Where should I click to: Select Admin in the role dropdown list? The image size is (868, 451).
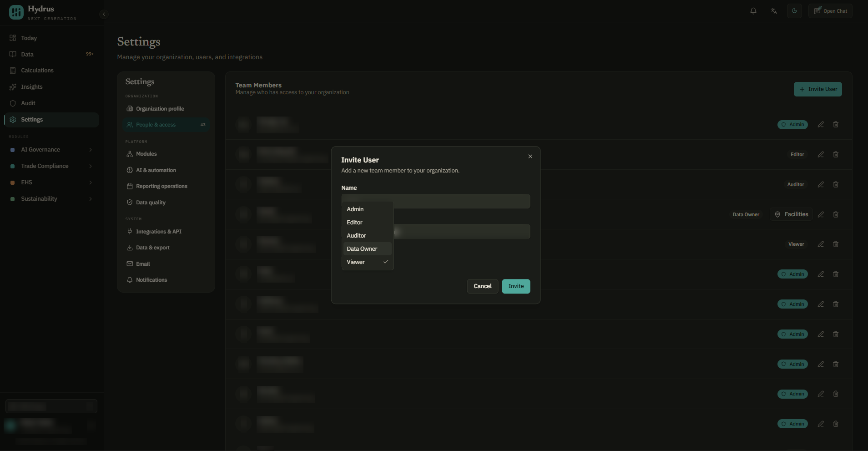click(x=367, y=209)
